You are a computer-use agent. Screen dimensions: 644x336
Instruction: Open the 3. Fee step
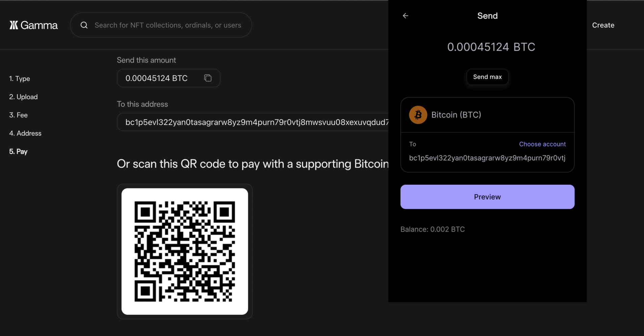(18, 115)
